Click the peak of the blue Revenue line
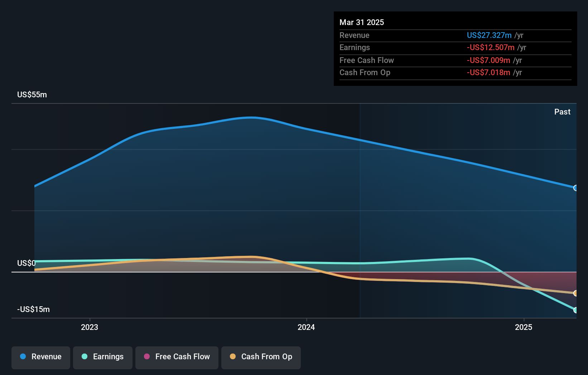 point(252,117)
